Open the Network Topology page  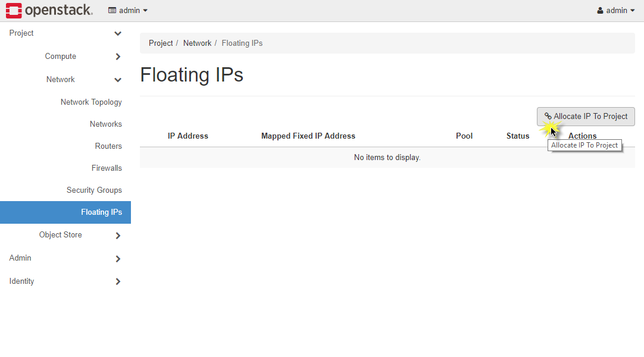(90, 102)
